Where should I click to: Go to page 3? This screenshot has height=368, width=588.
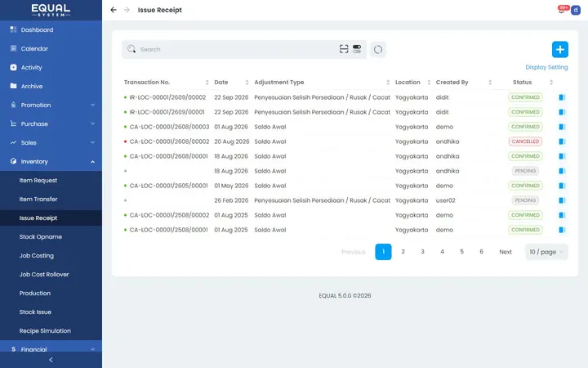[x=422, y=252]
